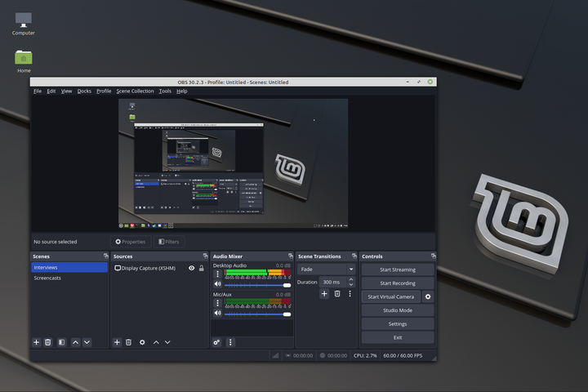Add a new scene with plus icon
The width and height of the screenshot is (588, 392).
36,342
